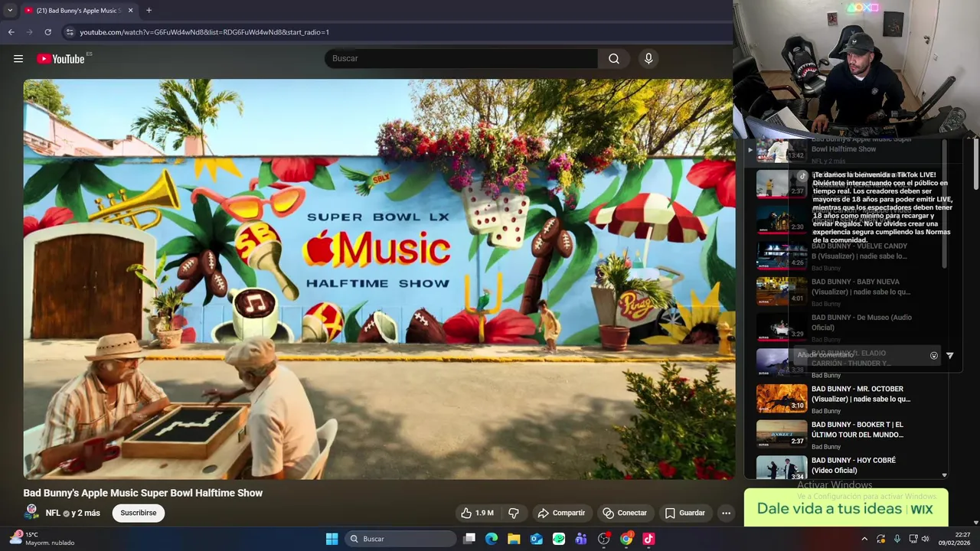Launch Microsoft Edge from the taskbar

[492, 539]
